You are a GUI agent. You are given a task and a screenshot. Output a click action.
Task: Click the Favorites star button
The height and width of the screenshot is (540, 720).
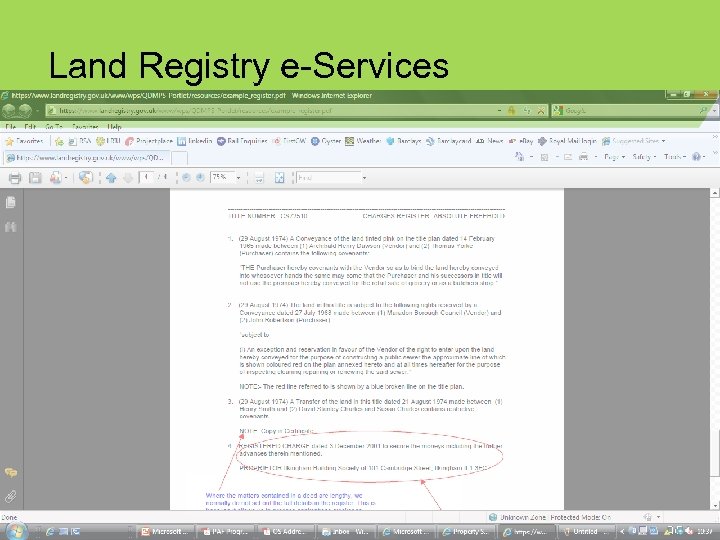24,141
